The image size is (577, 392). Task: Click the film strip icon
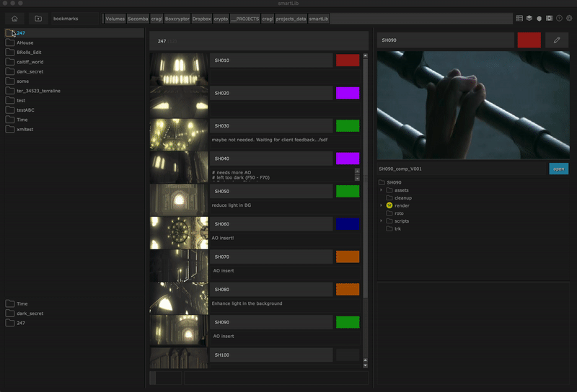[x=549, y=18]
